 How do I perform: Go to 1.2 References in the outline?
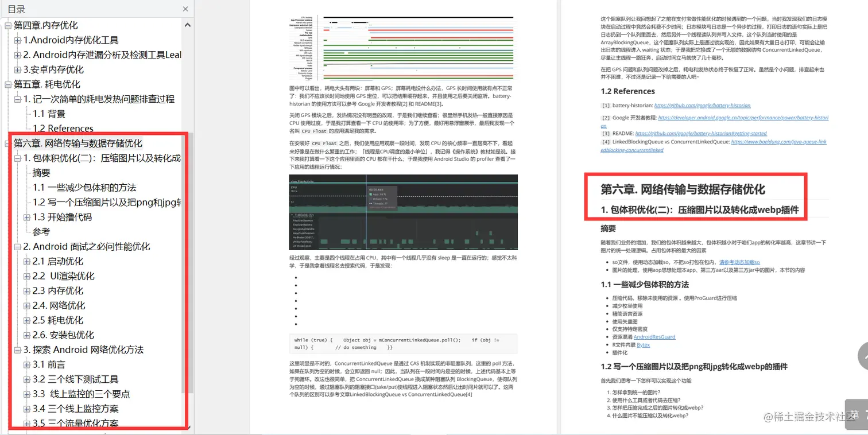click(63, 129)
